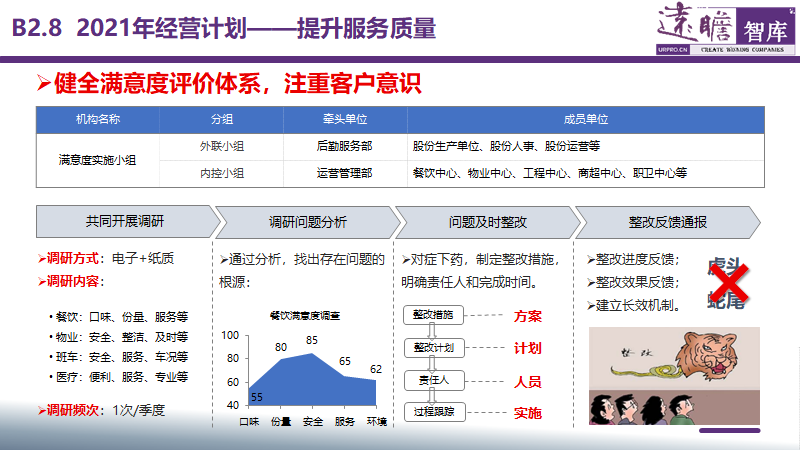This screenshot has width=800, height=450.
Task: Click the red X mark over 虎头蛇尾
Action: [729, 282]
